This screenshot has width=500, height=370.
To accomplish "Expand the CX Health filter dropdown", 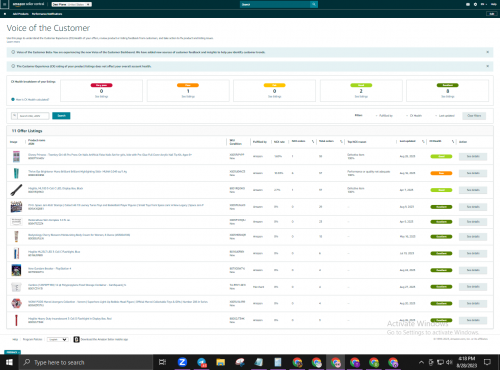I will click(414, 116).
